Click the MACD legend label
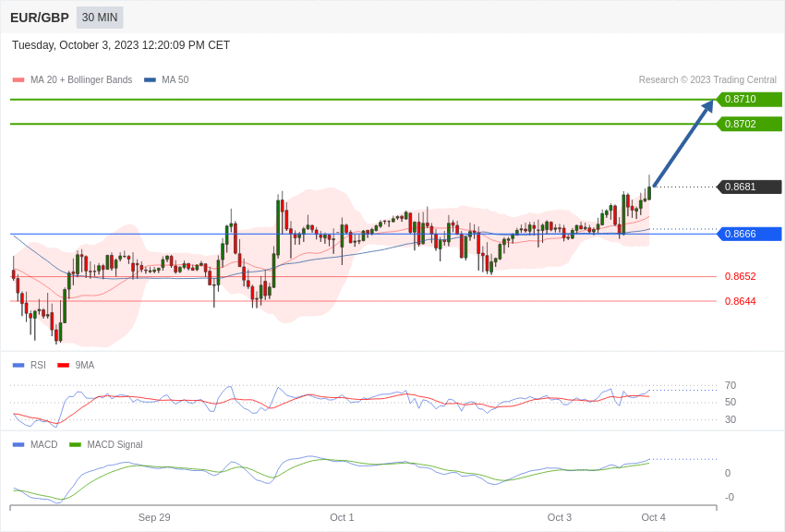 (x=44, y=444)
